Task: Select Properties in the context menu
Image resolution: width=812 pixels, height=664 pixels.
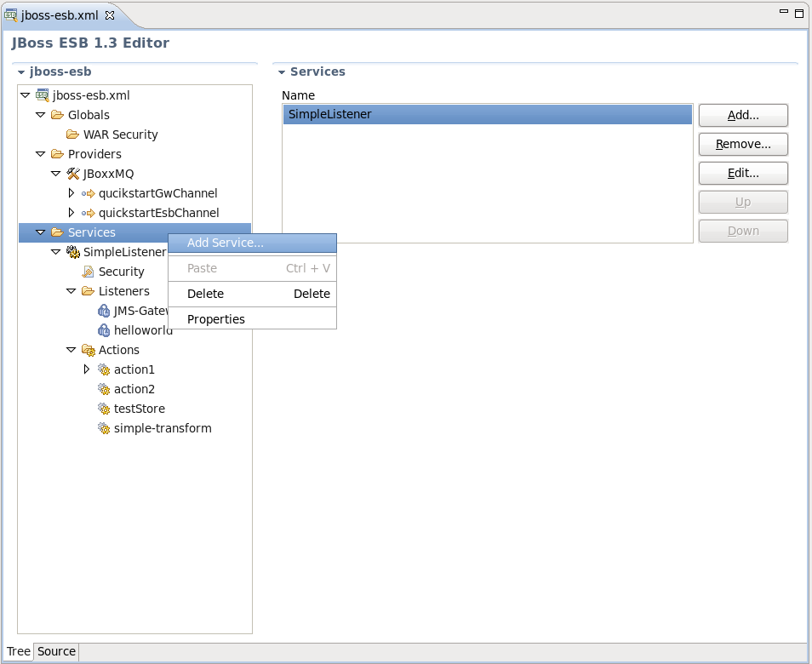Action: pyautogui.click(x=216, y=319)
